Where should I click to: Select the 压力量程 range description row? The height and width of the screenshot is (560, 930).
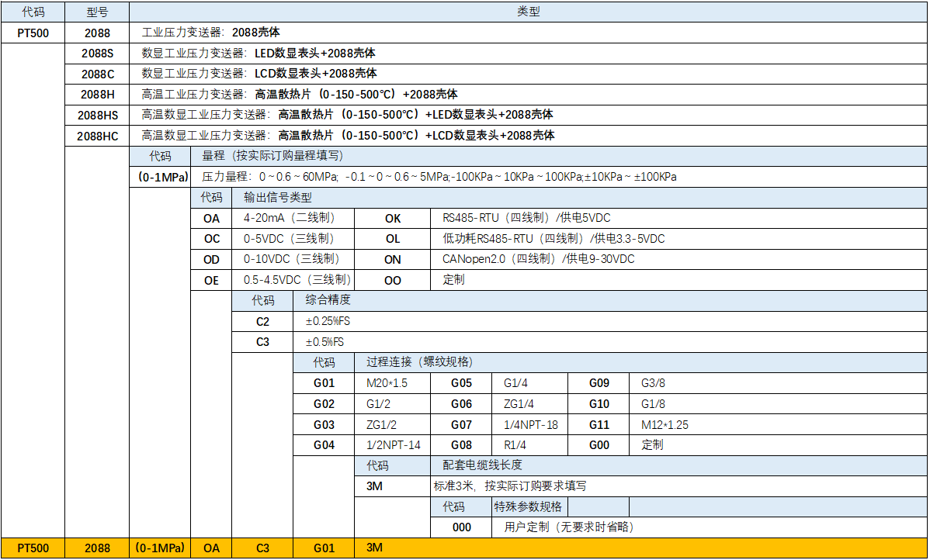[x=439, y=177]
